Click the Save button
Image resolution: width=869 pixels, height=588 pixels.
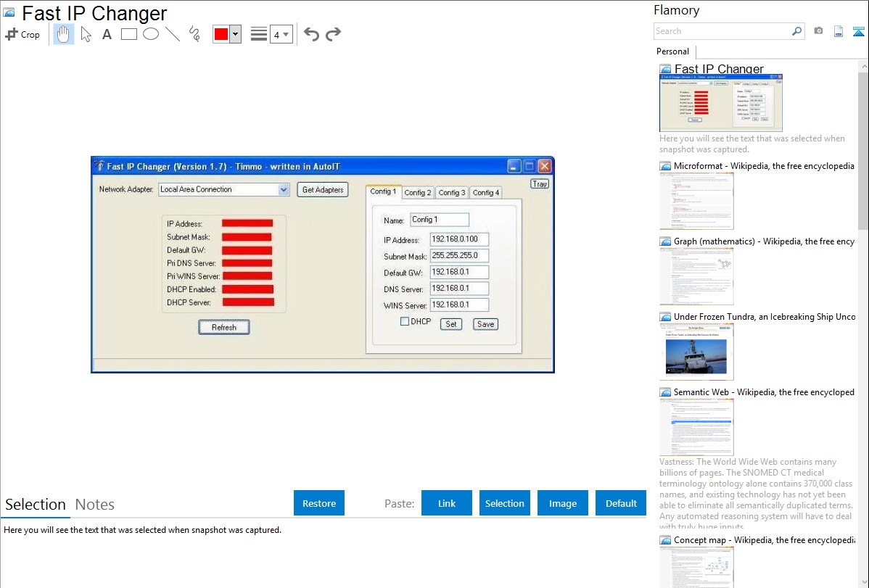click(x=485, y=324)
